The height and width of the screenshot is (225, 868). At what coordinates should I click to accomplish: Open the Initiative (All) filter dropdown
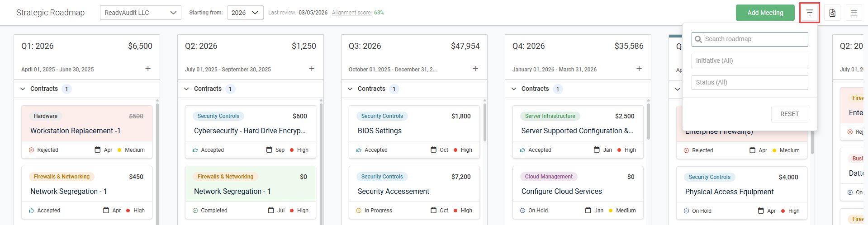pos(749,61)
